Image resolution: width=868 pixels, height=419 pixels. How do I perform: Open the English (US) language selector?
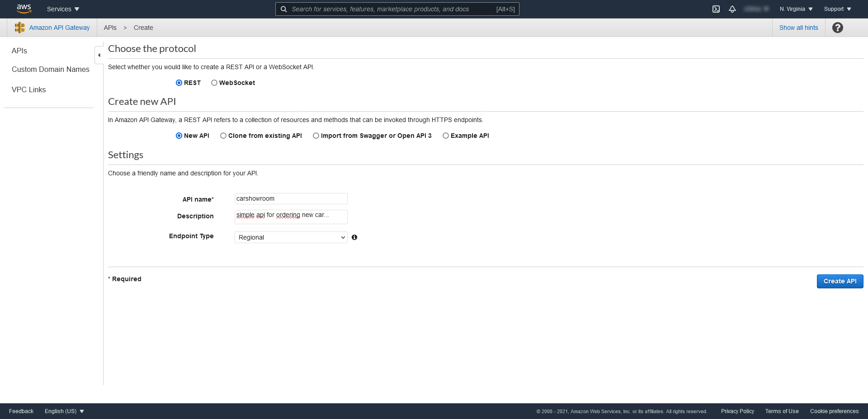click(x=64, y=411)
